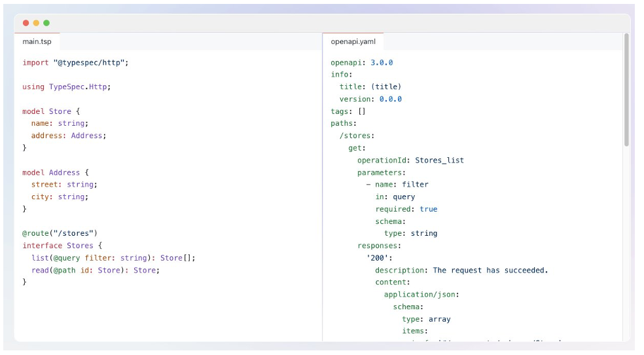Click the green maximize window button
644x355 pixels.
coord(46,23)
